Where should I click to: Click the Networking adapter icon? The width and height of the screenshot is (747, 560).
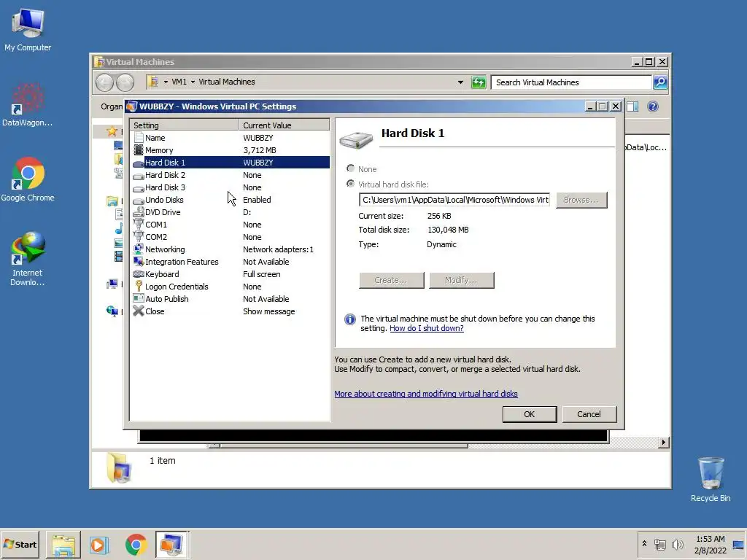click(138, 249)
